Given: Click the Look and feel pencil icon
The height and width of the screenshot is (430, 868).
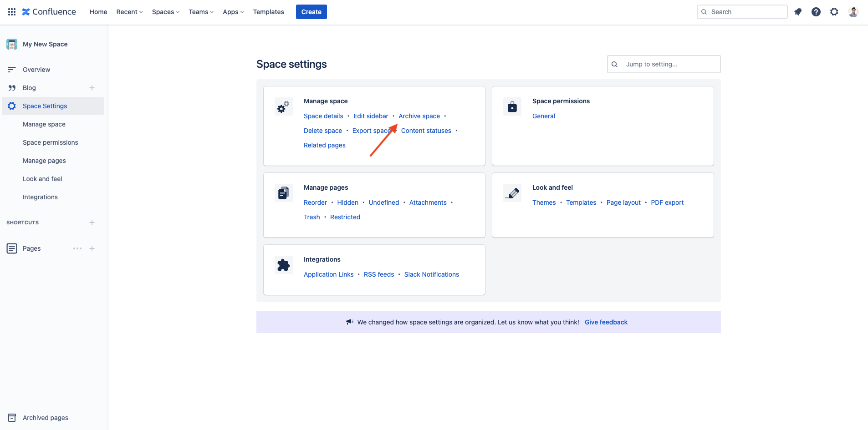Looking at the screenshot, I should (x=512, y=192).
